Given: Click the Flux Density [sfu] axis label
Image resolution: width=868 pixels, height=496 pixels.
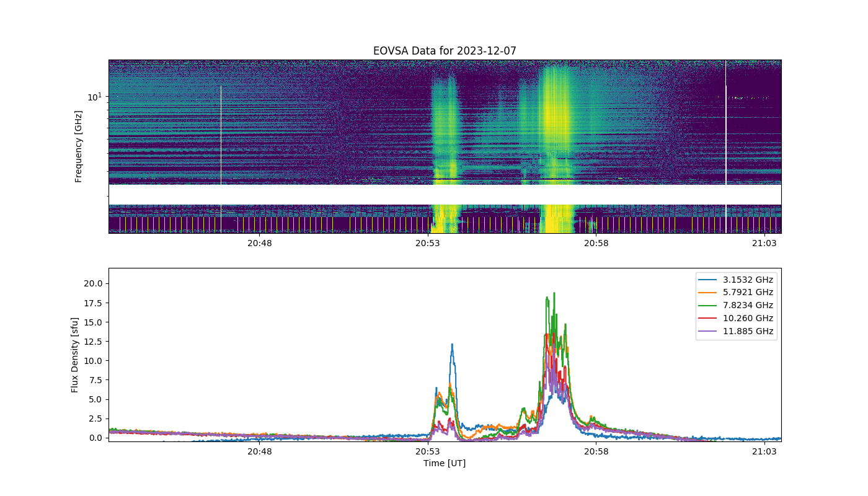Looking at the screenshot, I should click(x=75, y=354).
